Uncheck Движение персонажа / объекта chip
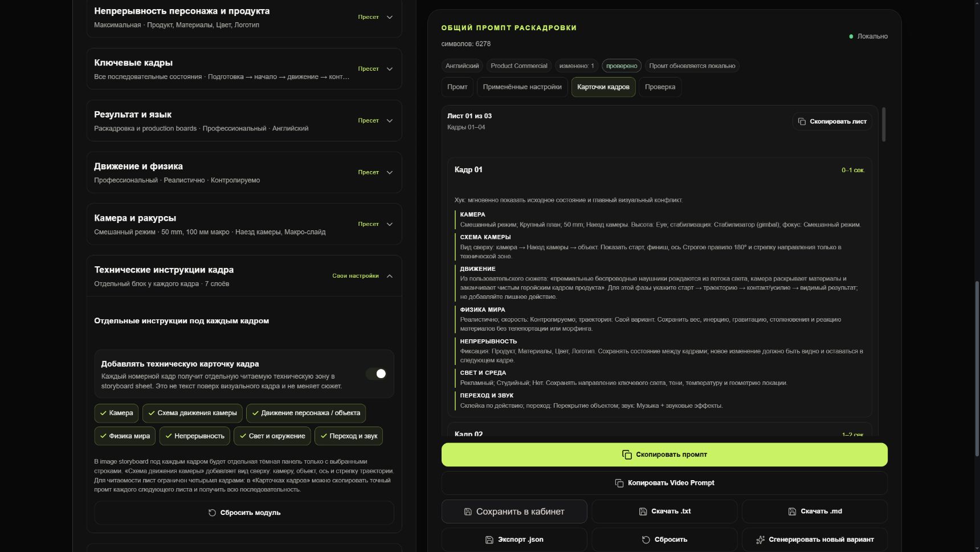Viewport: 980px width, 552px height. point(306,413)
